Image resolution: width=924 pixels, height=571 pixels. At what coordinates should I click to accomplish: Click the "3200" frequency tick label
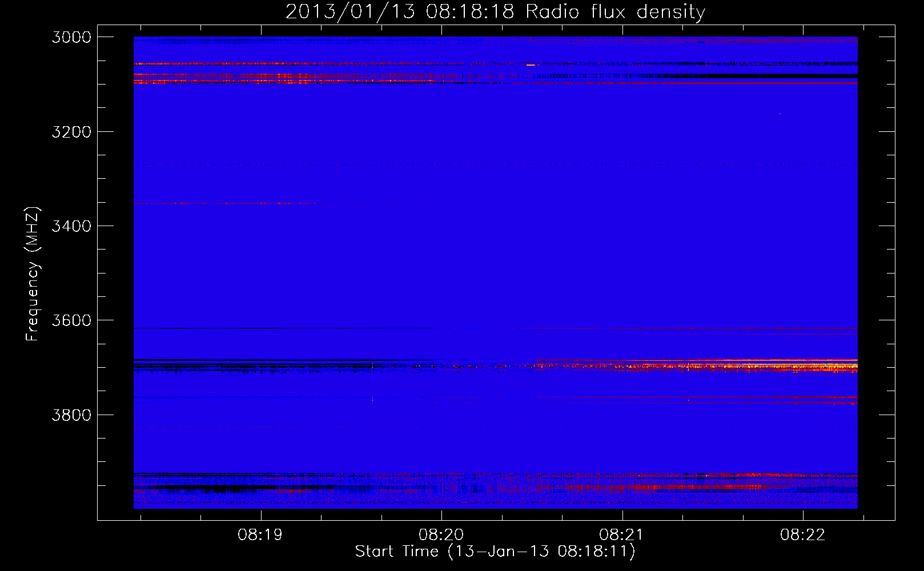click(71, 131)
